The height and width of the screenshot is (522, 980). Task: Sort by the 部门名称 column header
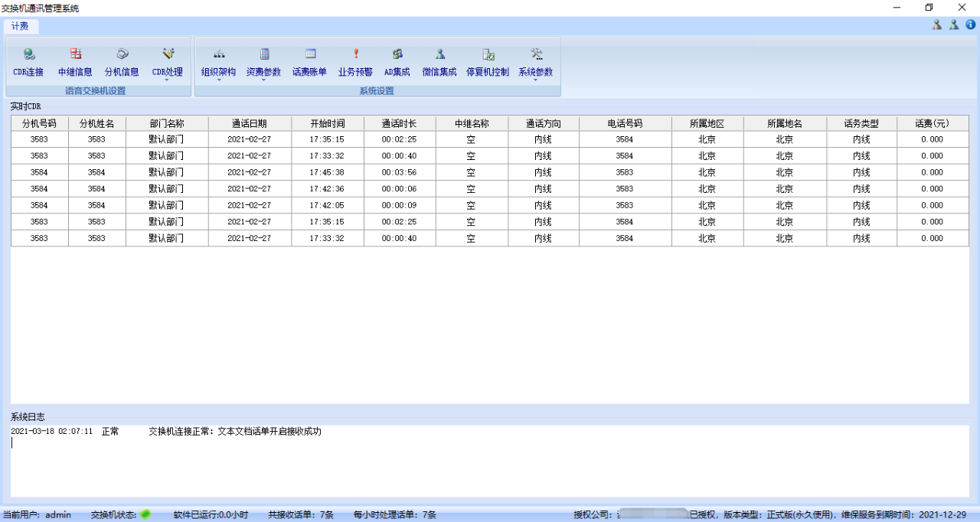tap(167, 123)
